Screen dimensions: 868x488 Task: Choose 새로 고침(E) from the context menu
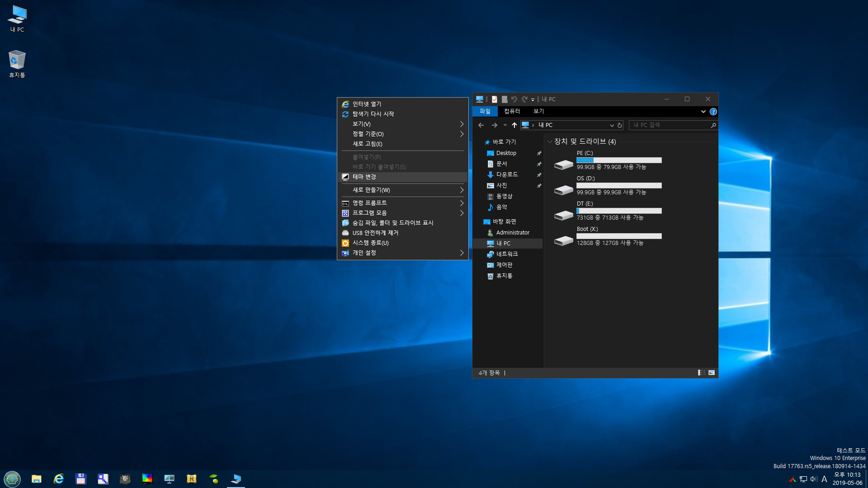pos(403,144)
